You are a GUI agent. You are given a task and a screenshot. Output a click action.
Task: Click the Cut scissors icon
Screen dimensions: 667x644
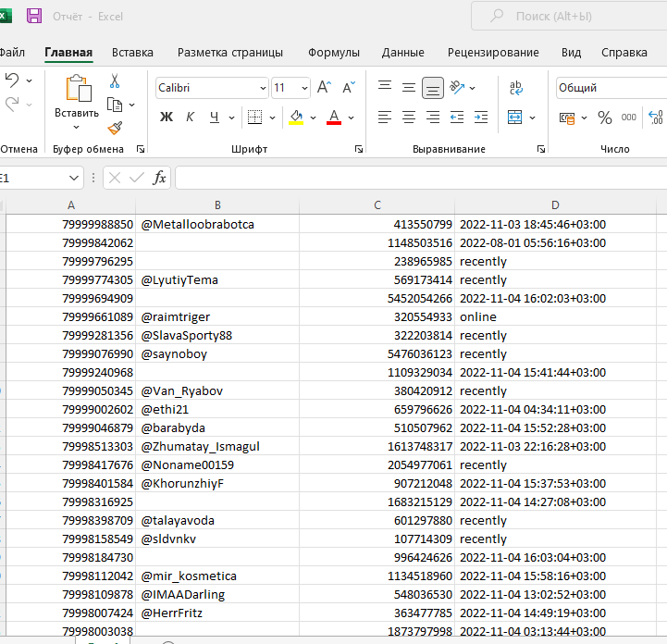pyautogui.click(x=115, y=81)
